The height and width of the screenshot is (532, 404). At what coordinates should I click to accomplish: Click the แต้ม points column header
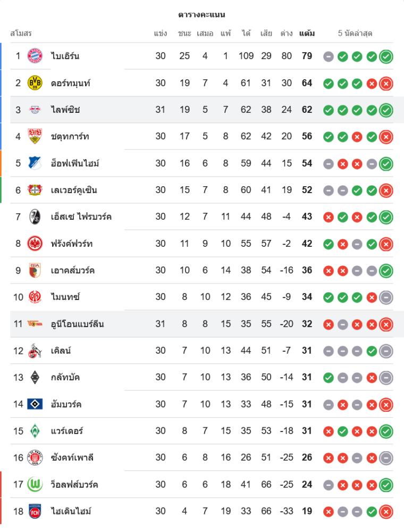click(x=307, y=34)
